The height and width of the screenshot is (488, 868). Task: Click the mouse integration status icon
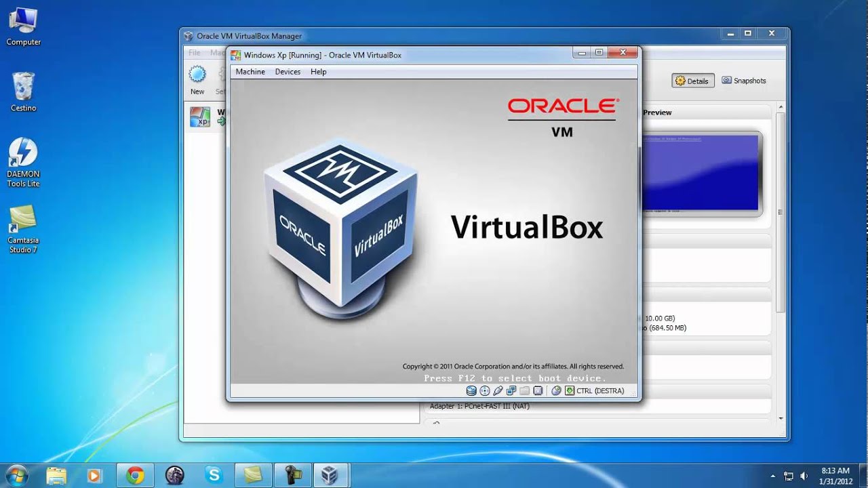point(556,390)
